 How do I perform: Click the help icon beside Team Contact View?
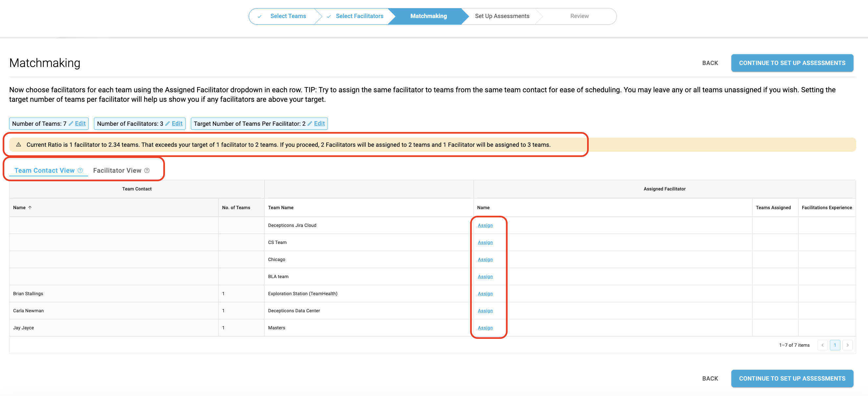(80, 170)
